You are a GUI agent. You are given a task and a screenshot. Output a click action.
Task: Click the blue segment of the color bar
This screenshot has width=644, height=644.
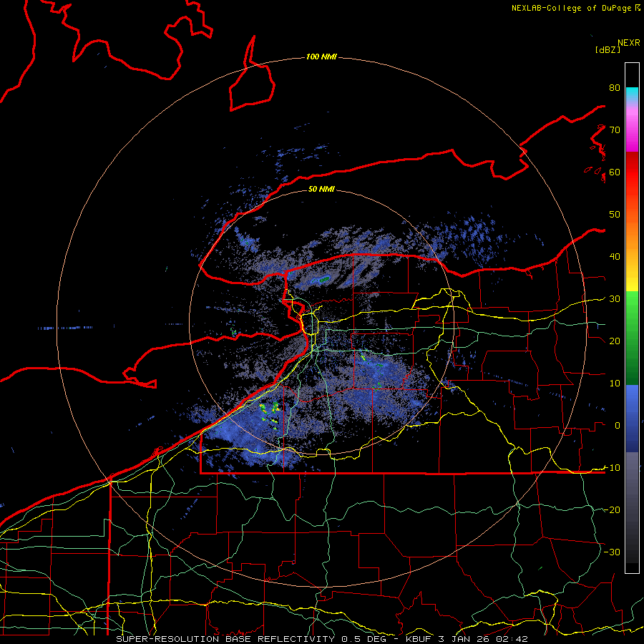(632, 418)
